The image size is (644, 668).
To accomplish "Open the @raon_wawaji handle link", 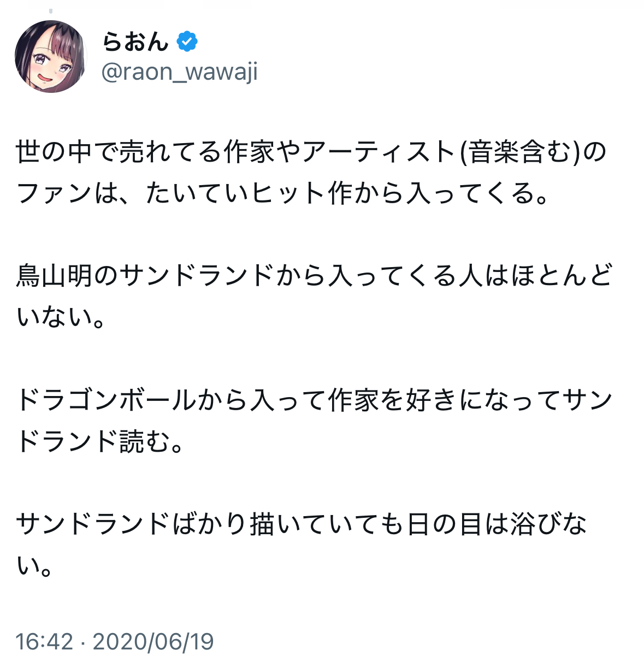I will pyautogui.click(x=179, y=72).
